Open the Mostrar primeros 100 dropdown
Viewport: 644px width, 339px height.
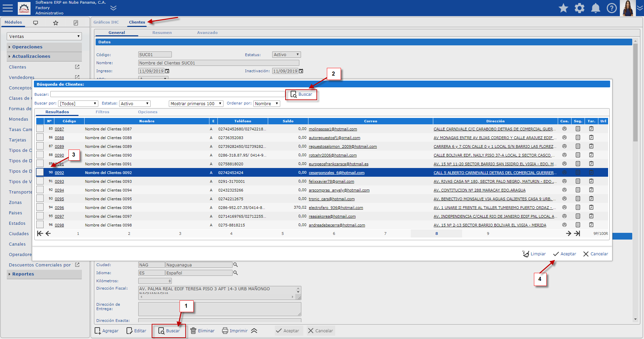tap(196, 103)
